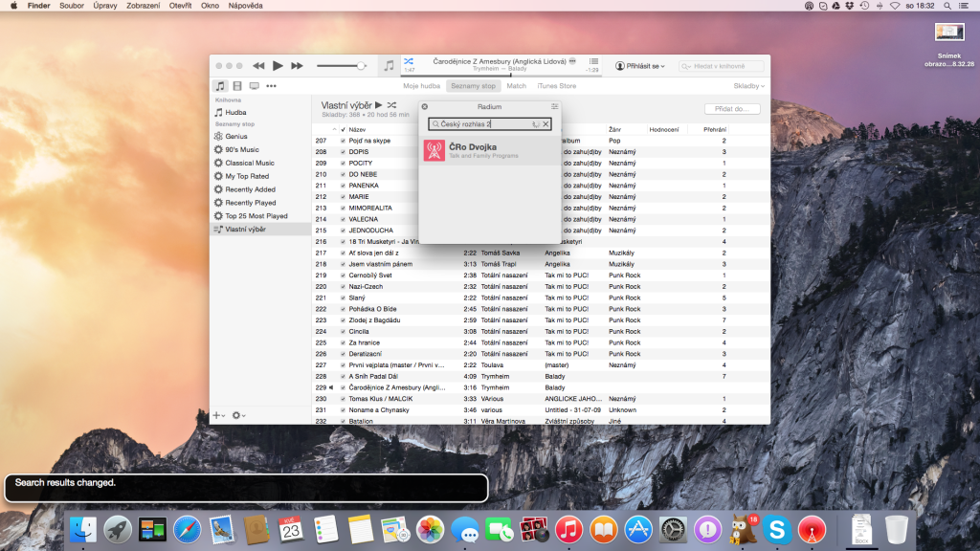Open Finder from the Dock
The height and width of the screenshot is (551, 980).
pos(83,530)
